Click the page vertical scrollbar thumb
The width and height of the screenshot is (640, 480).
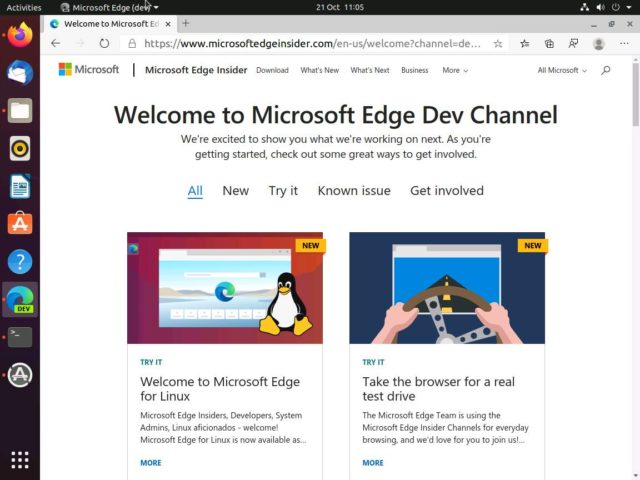click(636, 94)
